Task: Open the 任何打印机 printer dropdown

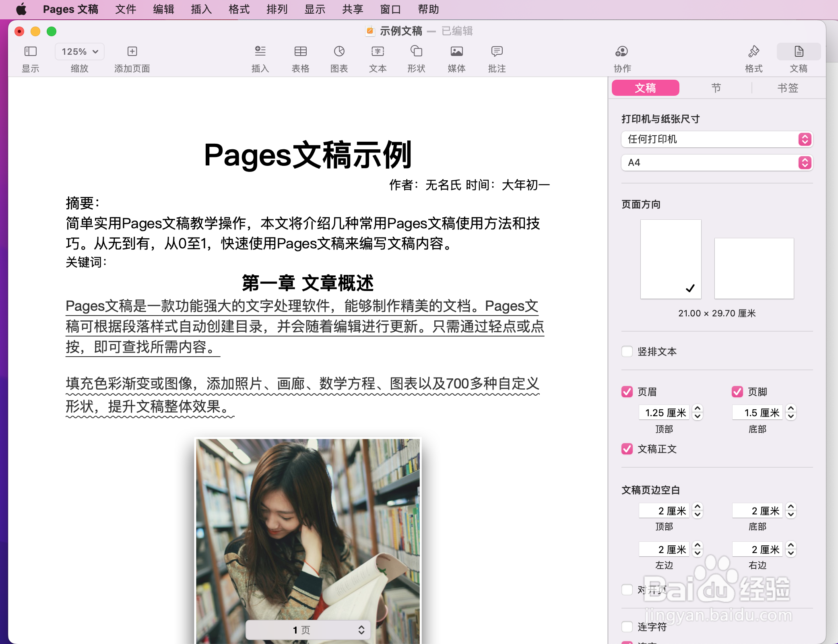Action: pos(717,139)
